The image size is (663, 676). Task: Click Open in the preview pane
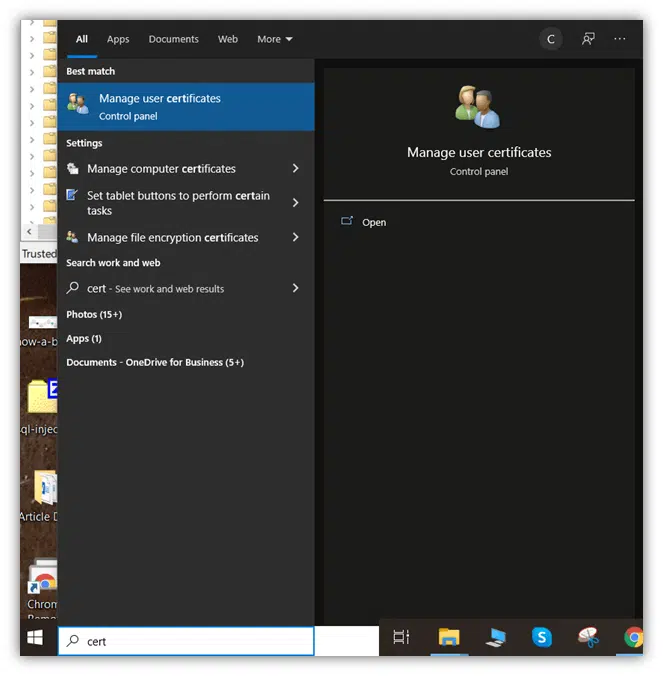point(374,222)
